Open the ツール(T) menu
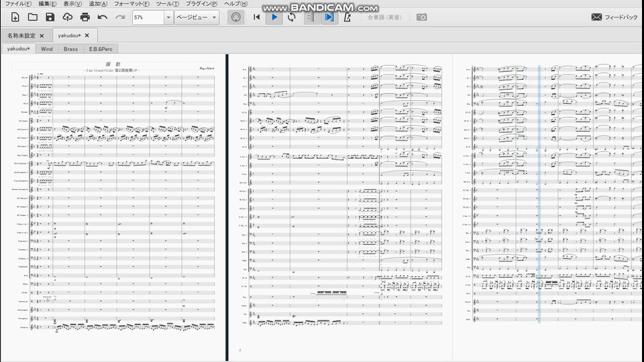Viewport: 644px width, 362px height. 167,4
